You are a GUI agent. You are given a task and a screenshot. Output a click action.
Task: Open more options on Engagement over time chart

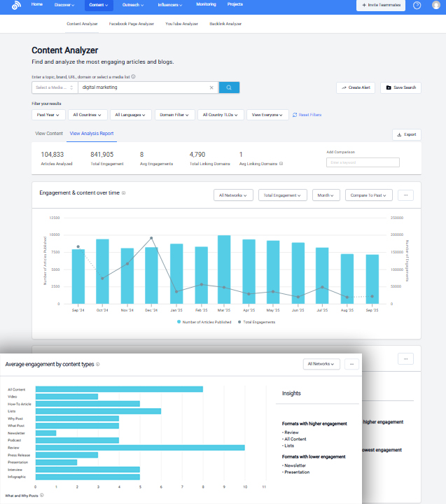pos(406,195)
